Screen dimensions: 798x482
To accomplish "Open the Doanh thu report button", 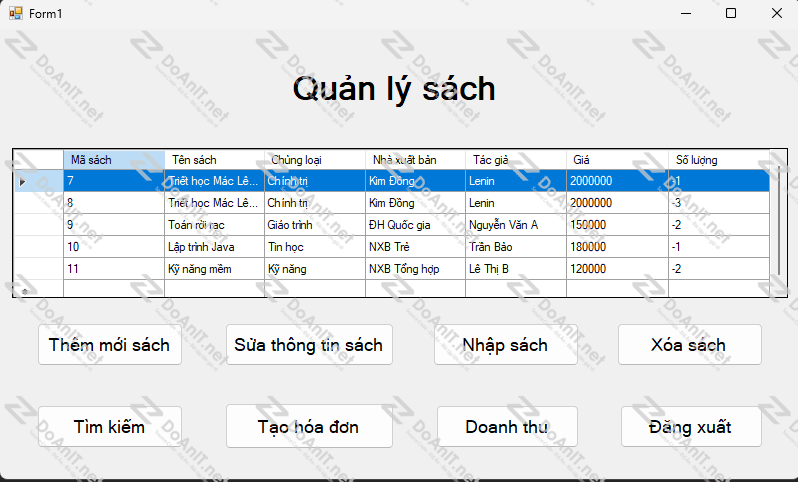I will [506, 427].
